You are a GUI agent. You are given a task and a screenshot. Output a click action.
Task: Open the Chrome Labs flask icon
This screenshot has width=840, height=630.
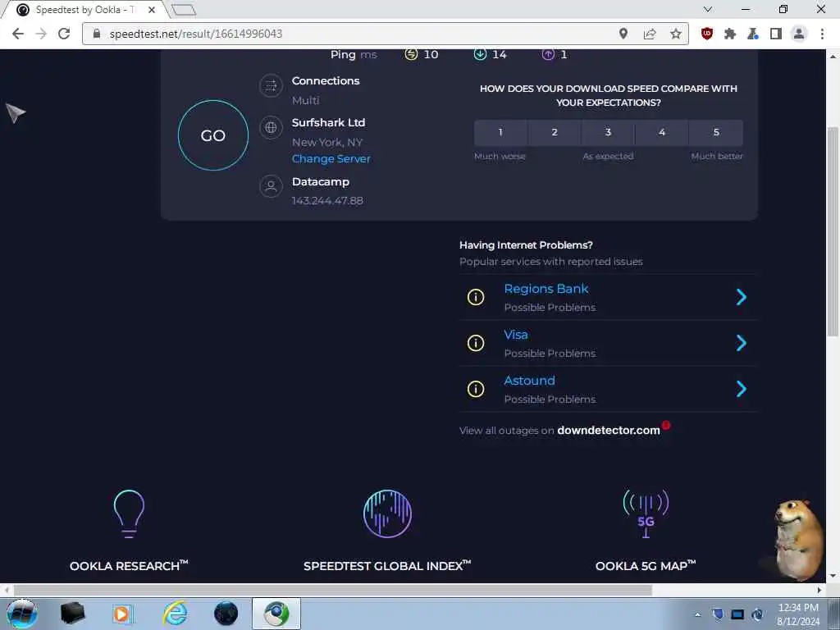point(753,34)
